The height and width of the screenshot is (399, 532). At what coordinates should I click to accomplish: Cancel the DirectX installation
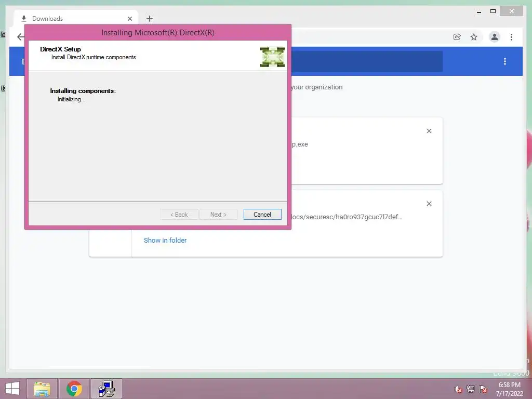(x=262, y=215)
